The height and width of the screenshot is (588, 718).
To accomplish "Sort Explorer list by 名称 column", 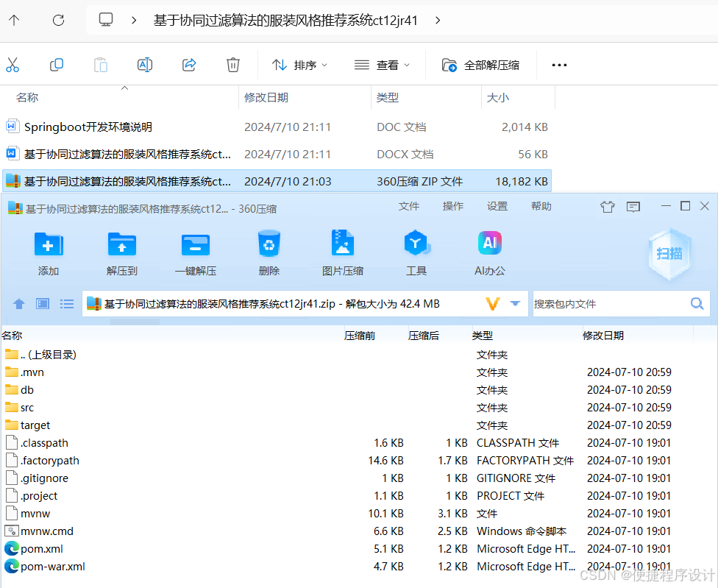I will point(27,98).
